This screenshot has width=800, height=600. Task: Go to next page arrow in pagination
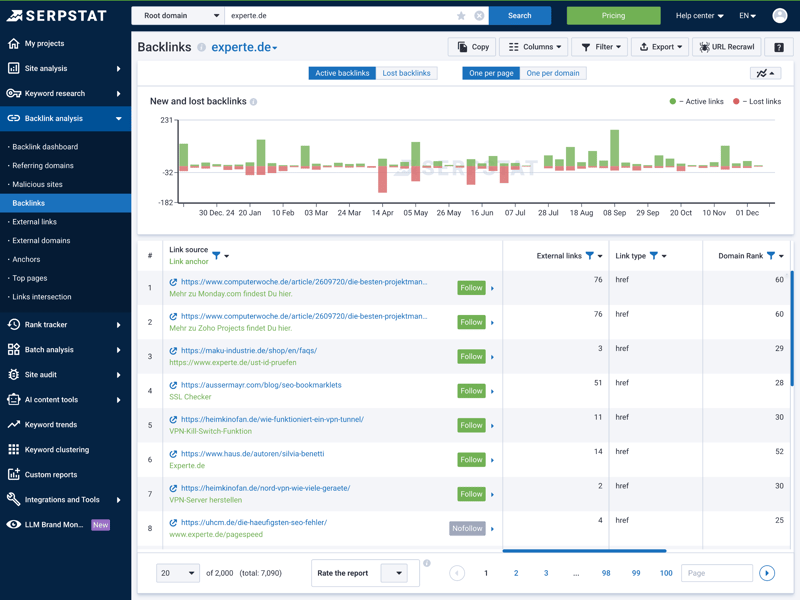point(767,573)
